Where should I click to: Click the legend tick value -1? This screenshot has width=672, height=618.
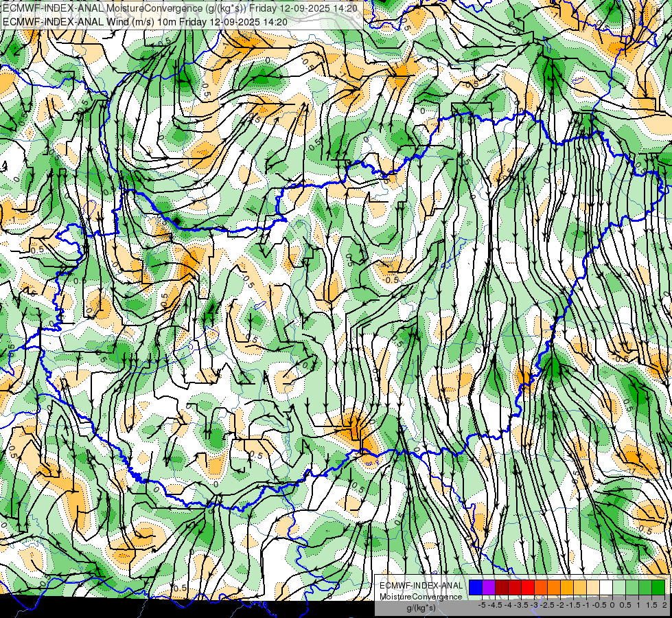586,605
